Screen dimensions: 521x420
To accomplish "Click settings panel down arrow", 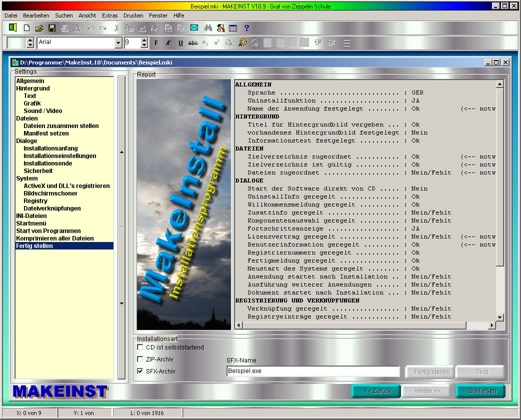I will pyautogui.click(x=121, y=303).
